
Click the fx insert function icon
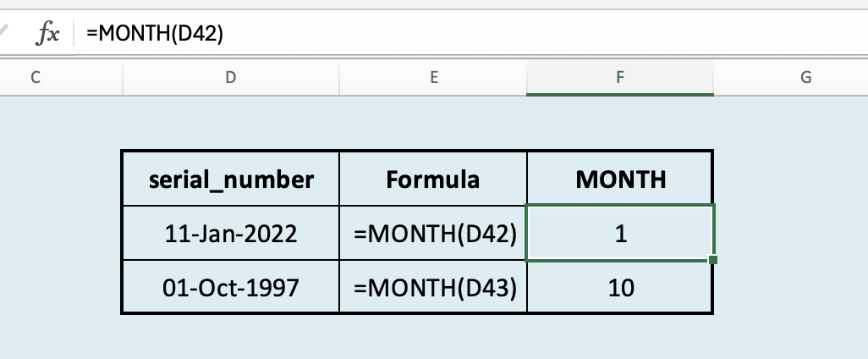point(47,34)
